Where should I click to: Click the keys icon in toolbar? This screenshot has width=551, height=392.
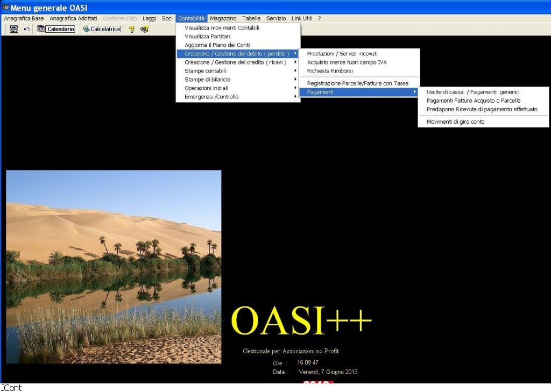coord(144,29)
